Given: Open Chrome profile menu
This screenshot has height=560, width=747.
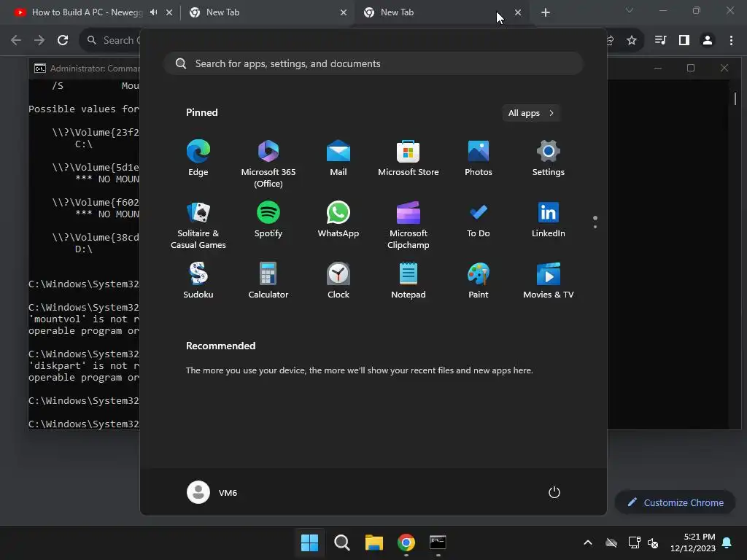Looking at the screenshot, I should (708, 40).
